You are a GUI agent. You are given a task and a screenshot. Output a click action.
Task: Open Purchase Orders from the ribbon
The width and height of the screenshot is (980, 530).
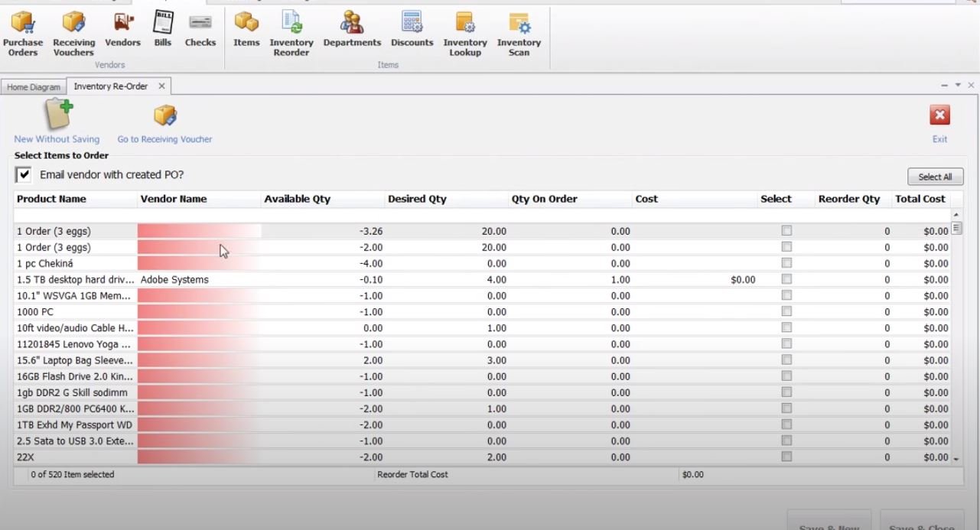[x=23, y=34]
